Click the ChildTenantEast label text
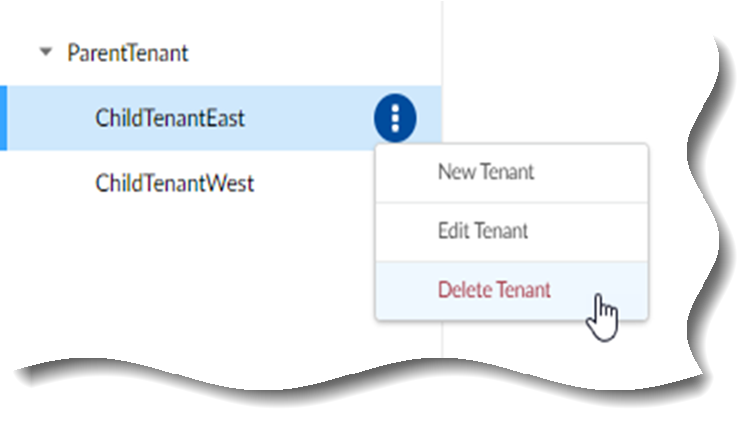 point(170,118)
